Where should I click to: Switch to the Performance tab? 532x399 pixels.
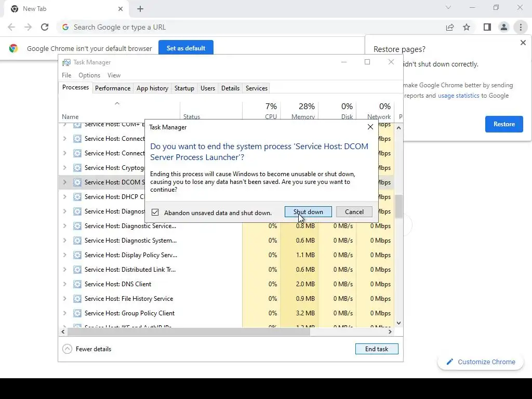113,88
